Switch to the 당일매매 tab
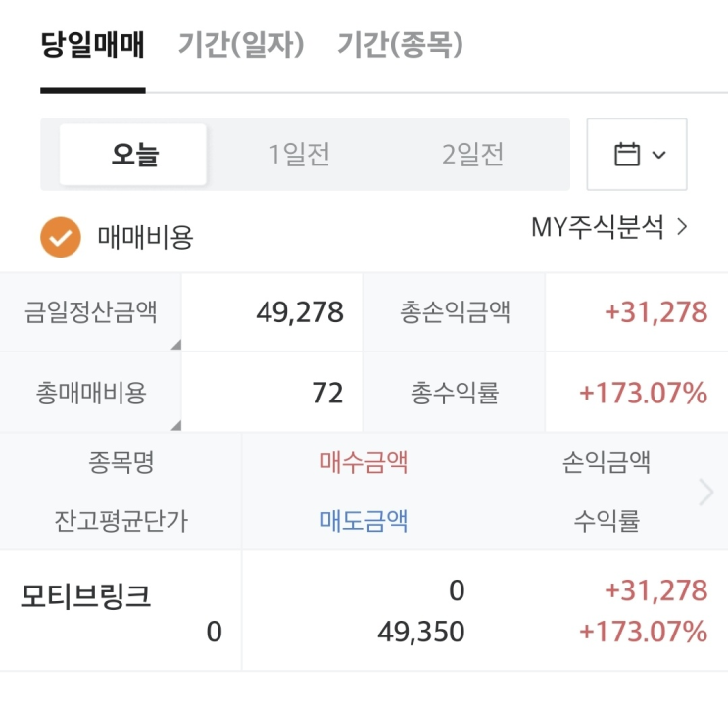This screenshot has height=705, width=728. (x=92, y=45)
